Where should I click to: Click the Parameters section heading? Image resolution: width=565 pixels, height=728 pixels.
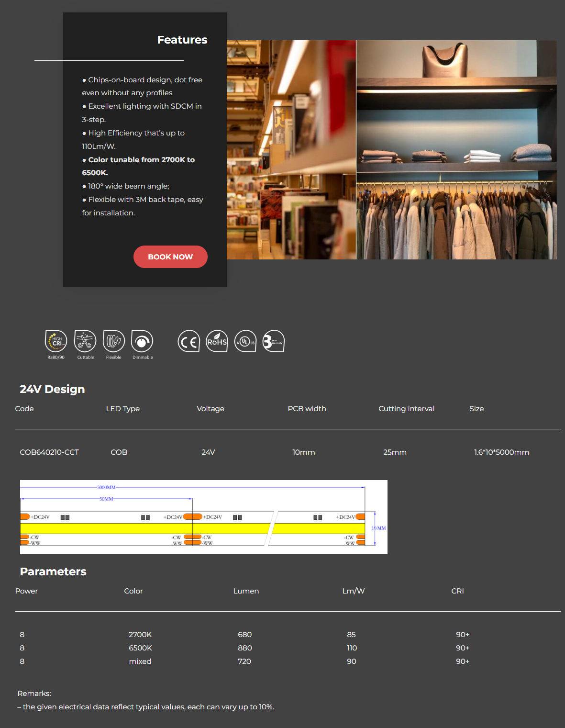53,571
